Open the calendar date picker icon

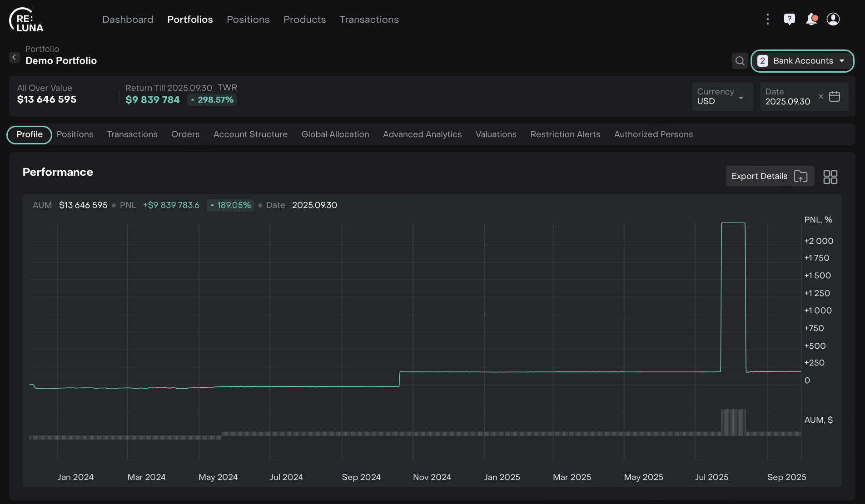tap(835, 96)
